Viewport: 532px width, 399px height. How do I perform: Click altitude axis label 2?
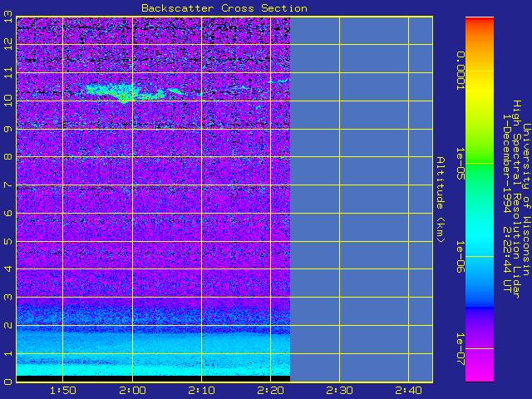(x=8, y=325)
